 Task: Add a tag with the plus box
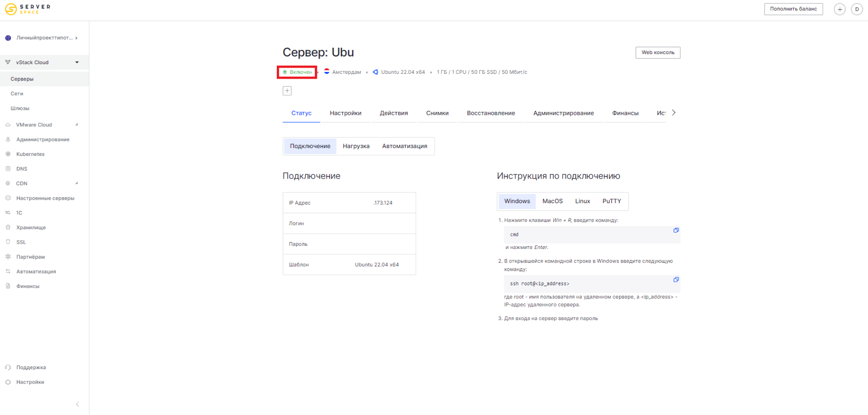coord(287,91)
